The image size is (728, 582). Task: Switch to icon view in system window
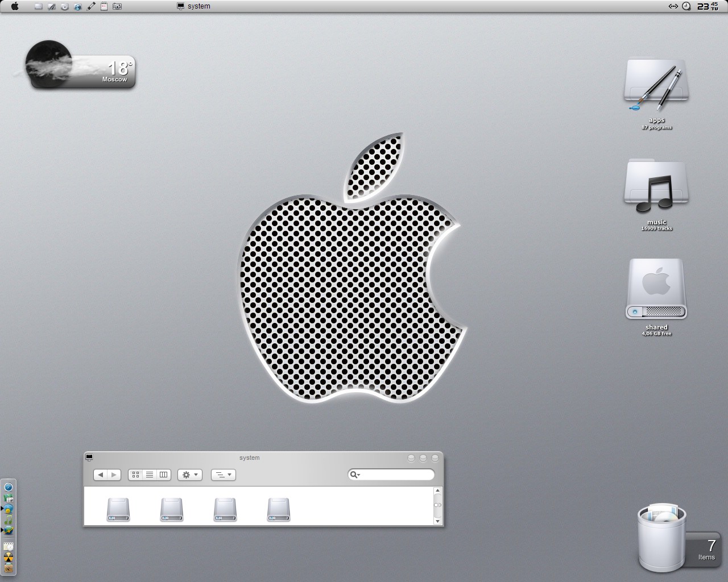coord(135,475)
